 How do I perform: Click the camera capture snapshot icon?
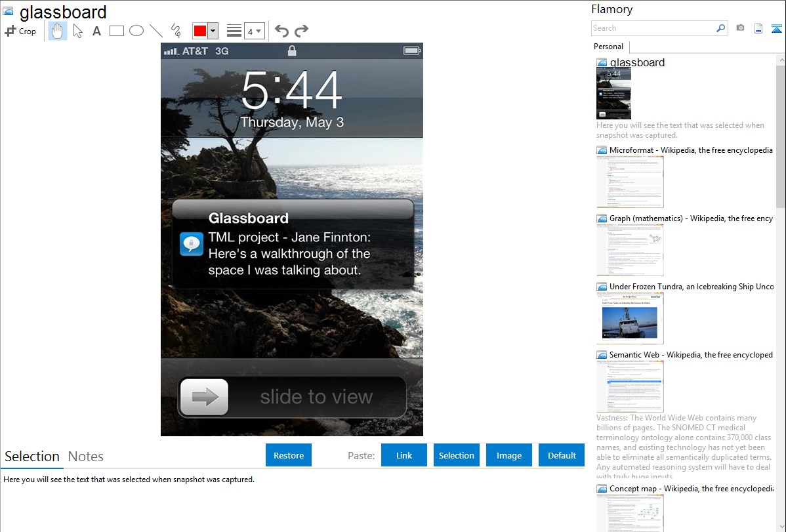[x=740, y=28]
